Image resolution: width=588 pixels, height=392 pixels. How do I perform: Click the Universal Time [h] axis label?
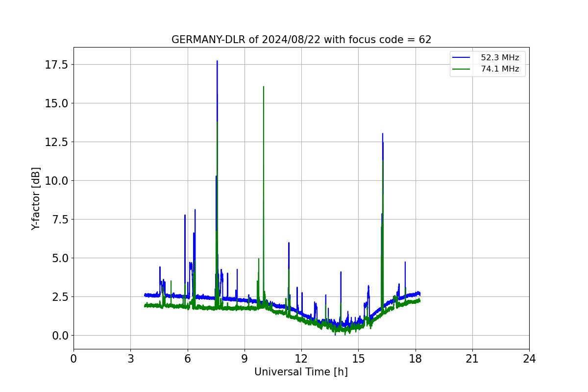pyautogui.click(x=301, y=372)
